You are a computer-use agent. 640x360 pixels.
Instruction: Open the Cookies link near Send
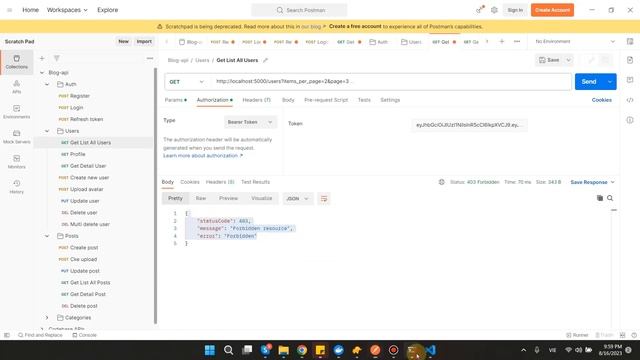coord(601,100)
